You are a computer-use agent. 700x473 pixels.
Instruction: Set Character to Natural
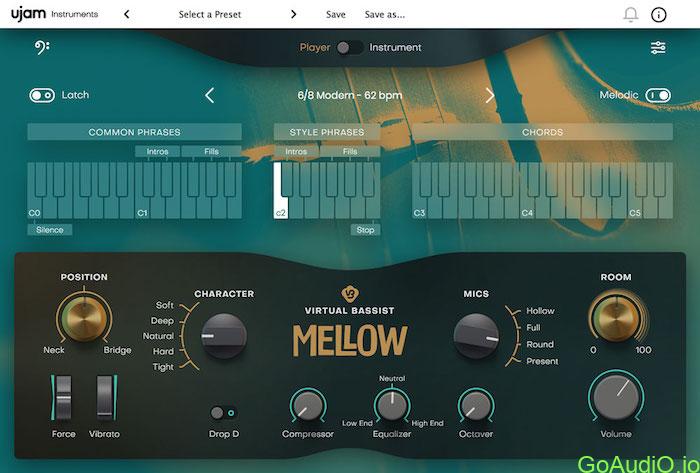coord(158,336)
